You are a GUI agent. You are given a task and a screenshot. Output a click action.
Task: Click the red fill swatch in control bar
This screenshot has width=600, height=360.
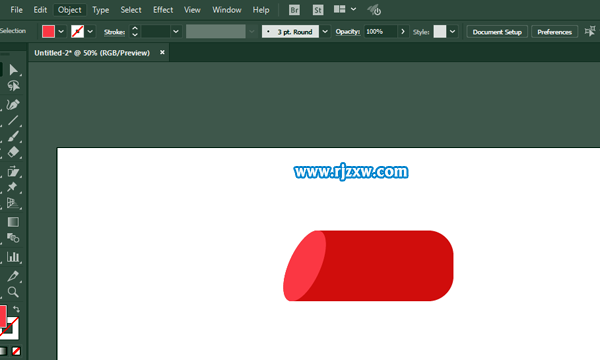(x=49, y=32)
